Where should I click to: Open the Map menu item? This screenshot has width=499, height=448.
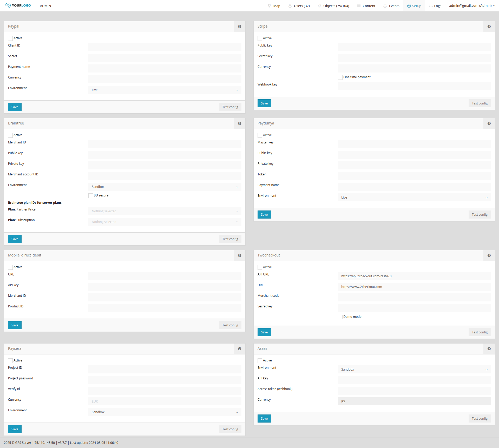point(274,6)
